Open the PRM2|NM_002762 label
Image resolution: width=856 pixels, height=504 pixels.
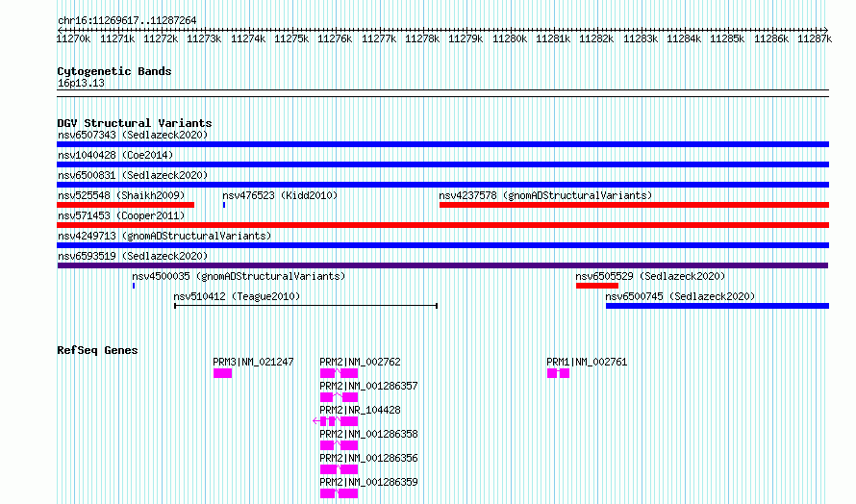tap(361, 362)
